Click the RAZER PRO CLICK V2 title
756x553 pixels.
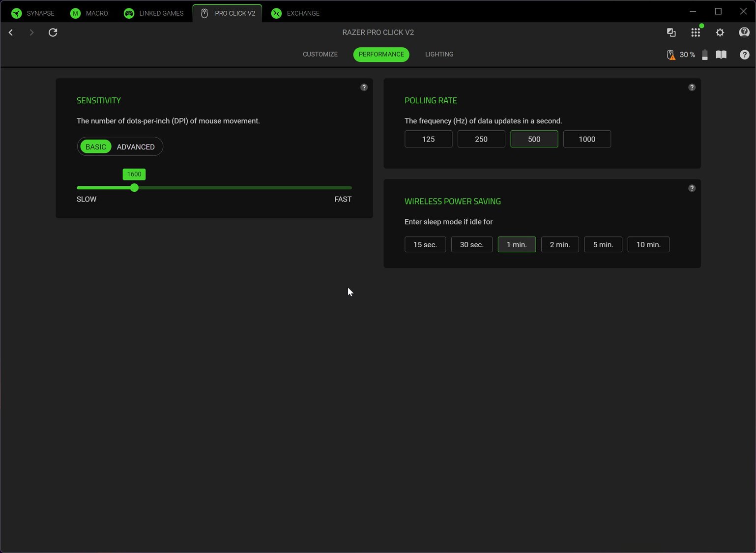point(378,32)
